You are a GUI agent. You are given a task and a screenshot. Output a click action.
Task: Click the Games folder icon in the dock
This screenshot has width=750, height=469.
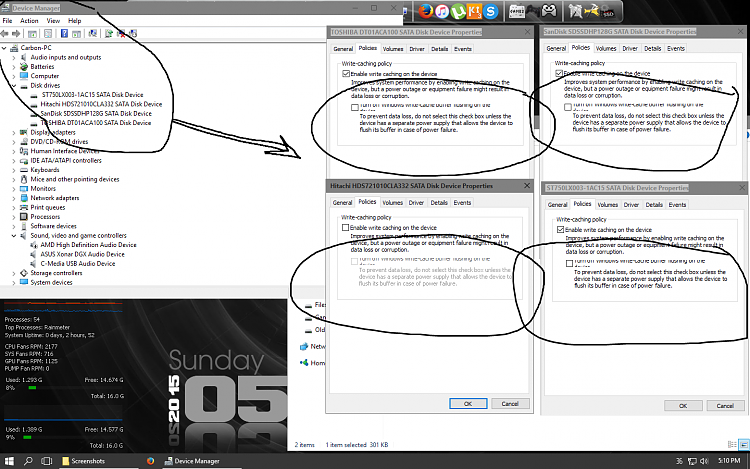(x=517, y=11)
